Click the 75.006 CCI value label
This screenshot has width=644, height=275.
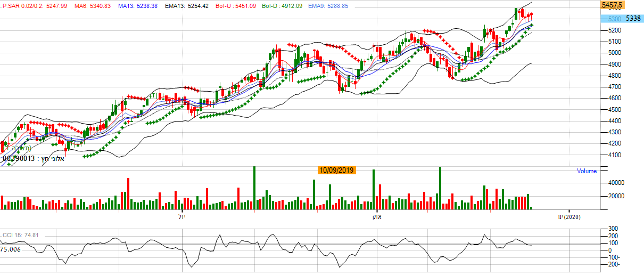10,249
